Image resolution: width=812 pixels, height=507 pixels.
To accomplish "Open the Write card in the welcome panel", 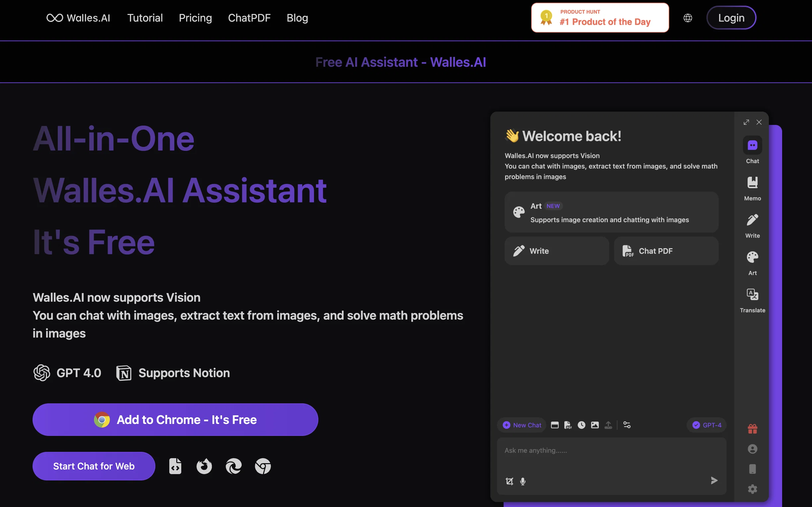I will click(557, 251).
